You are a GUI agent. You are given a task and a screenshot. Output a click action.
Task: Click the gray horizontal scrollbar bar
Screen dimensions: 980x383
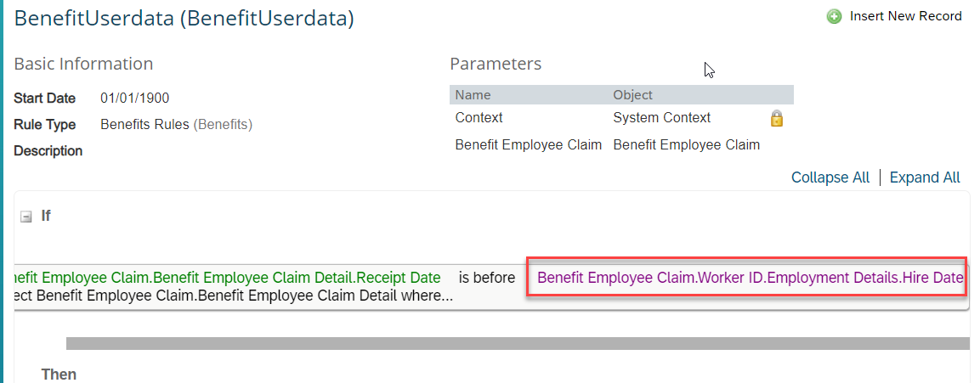[518, 343]
